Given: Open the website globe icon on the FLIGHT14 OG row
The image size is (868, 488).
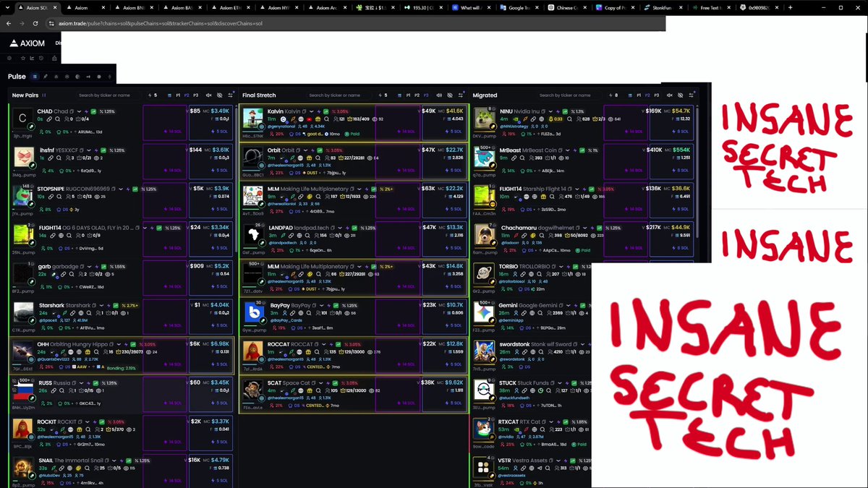Looking at the screenshot, I should pyautogui.click(x=59, y=235).
